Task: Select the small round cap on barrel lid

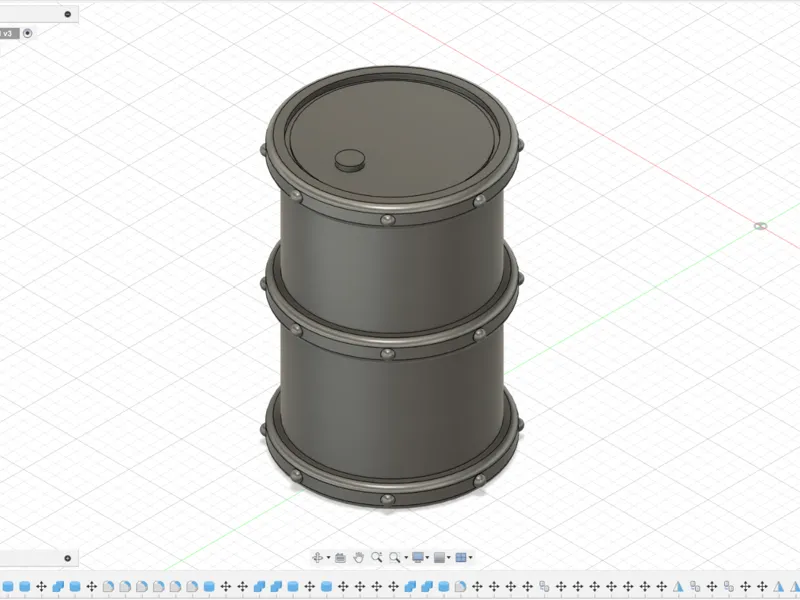Action: (x=350, y=160)
